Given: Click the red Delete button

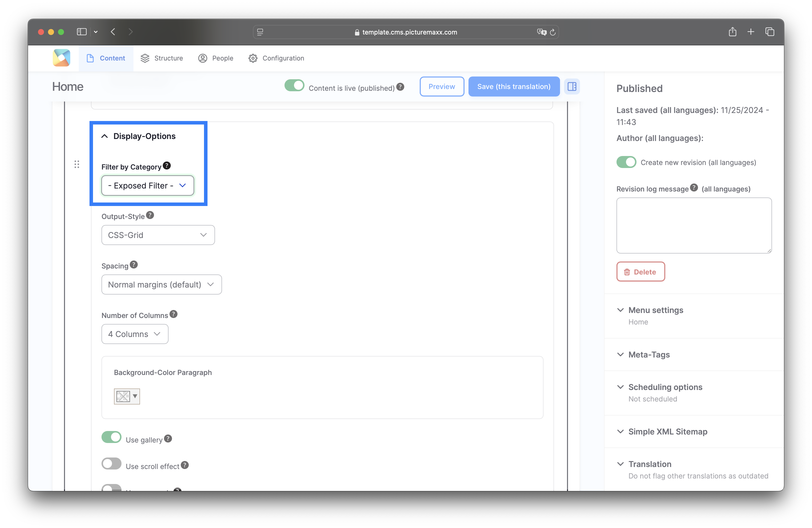Looking at the screenshot, I should click(x=640, y=272).
